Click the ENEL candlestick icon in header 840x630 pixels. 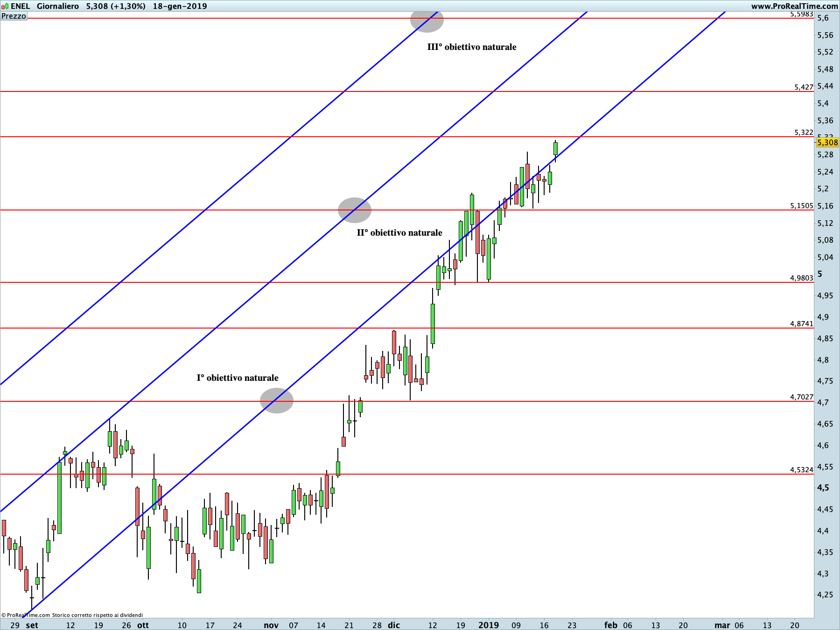[x=5, y=7]
